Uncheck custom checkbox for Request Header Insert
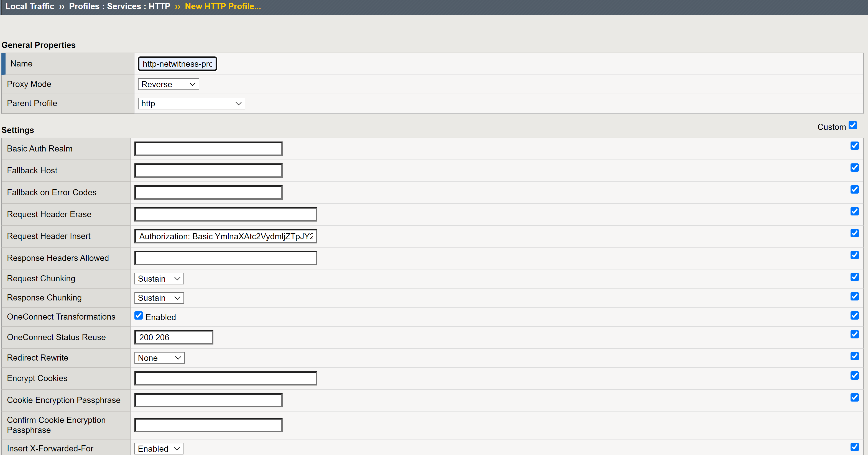Image resolution: width=868 pixels, height=455 pixels. 854,233
